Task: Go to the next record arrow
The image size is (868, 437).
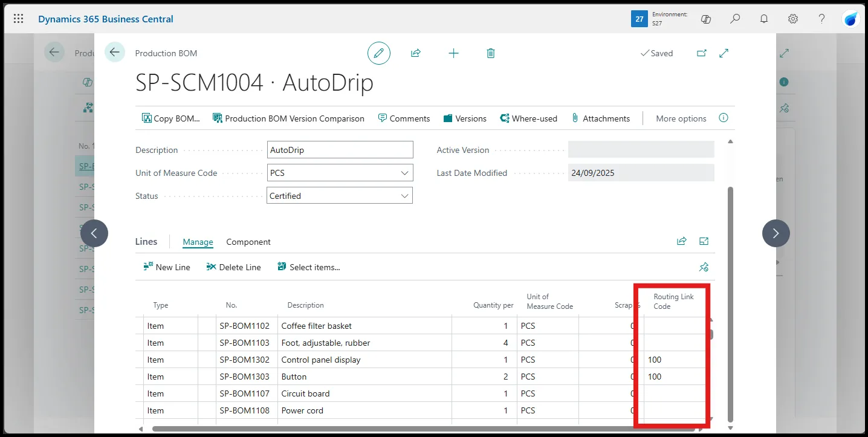Action: pos(776,233)
